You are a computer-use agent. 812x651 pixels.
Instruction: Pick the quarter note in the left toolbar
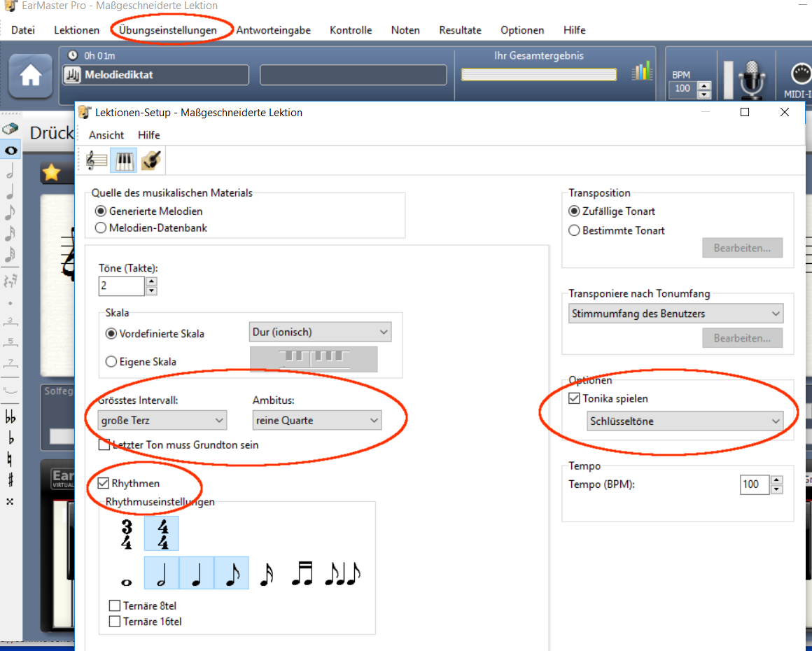10,192
